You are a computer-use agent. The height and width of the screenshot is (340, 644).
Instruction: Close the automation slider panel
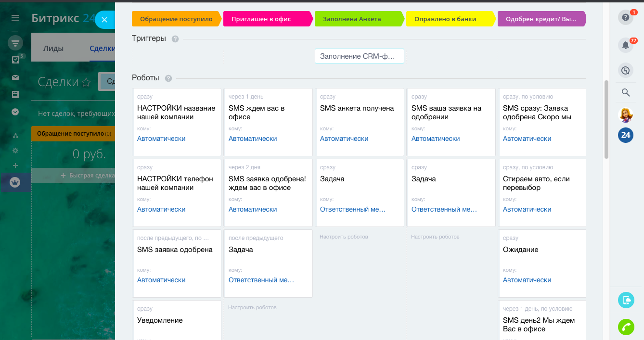pos(104,20)
